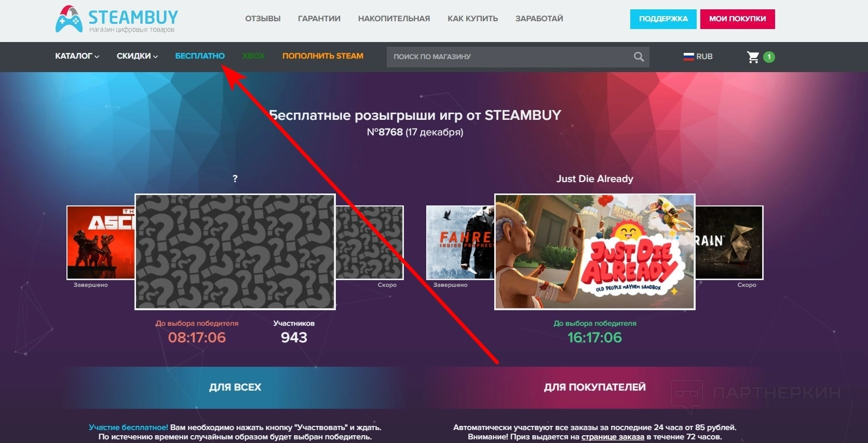Click the cart item count badge
Image resolution: width=868 pixels, height=443 pixels.
point(769,57)
